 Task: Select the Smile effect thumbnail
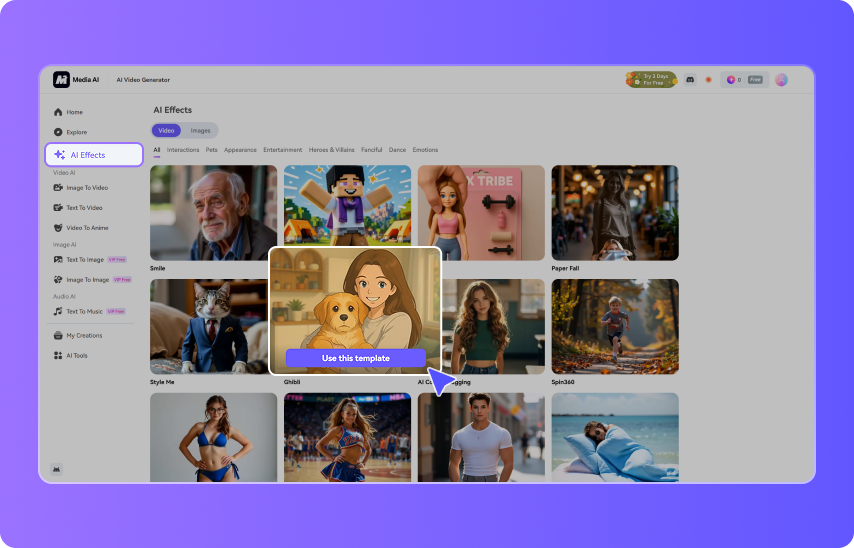tap(213, 212)
